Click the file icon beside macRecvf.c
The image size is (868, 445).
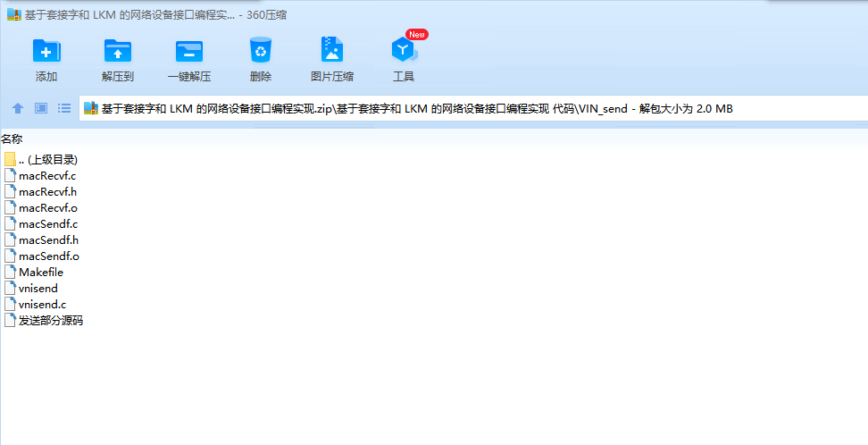pos(10,176)
